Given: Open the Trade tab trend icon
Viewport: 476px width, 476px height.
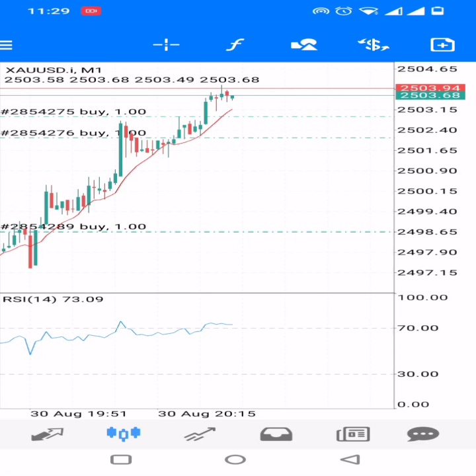Looking at the screenshot, I should 200,434.
